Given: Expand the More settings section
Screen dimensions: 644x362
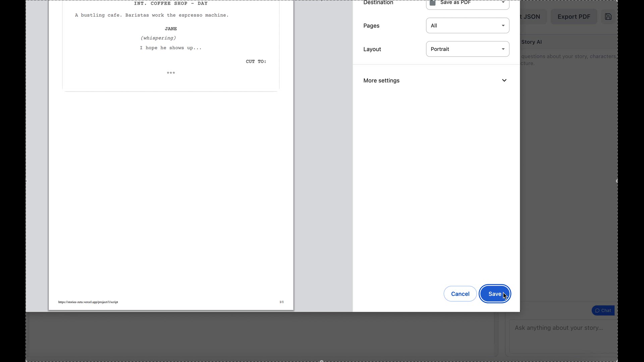Looking at the screenshot, I should (381, 80).
